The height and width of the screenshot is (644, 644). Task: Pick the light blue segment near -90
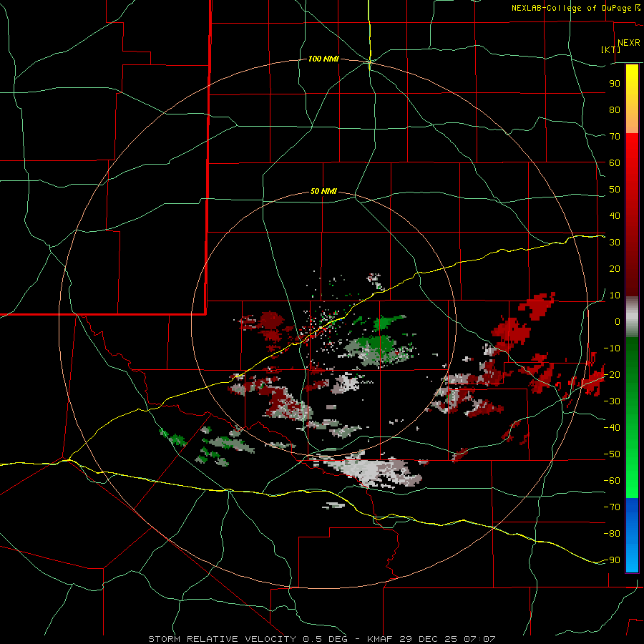632,560
